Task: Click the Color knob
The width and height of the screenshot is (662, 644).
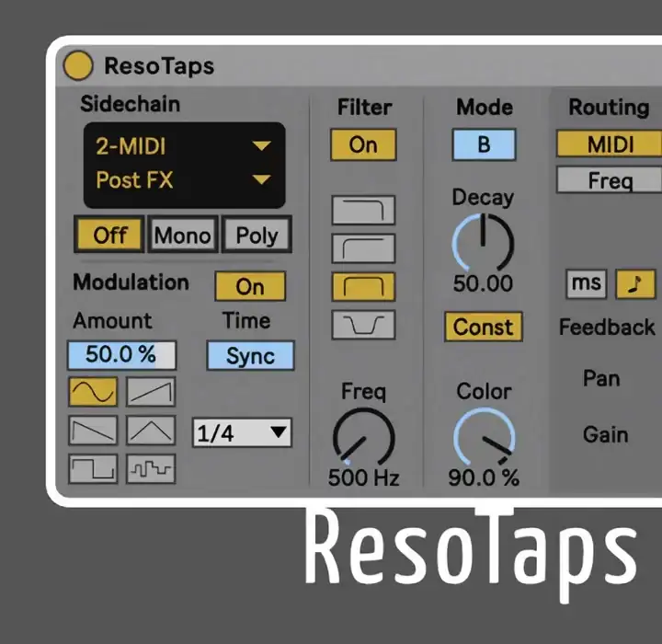Action: [x=484, y=437]
